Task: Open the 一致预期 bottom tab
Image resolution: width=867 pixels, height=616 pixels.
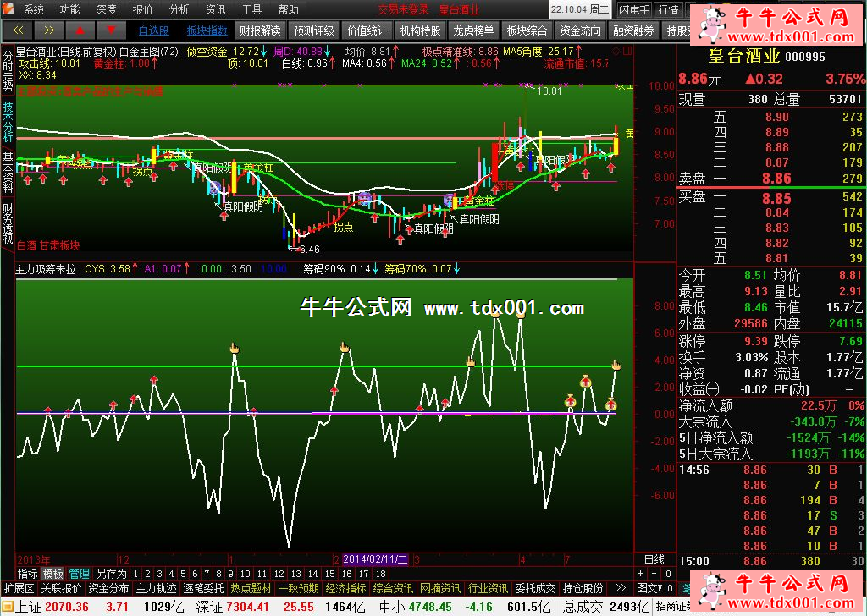Action: [299, 588]
